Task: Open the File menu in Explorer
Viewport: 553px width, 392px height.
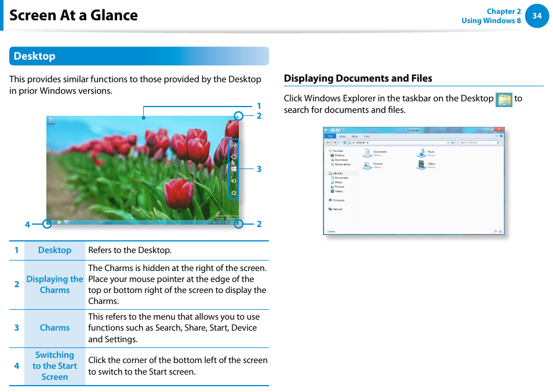Action: click(x=330, y=135)
